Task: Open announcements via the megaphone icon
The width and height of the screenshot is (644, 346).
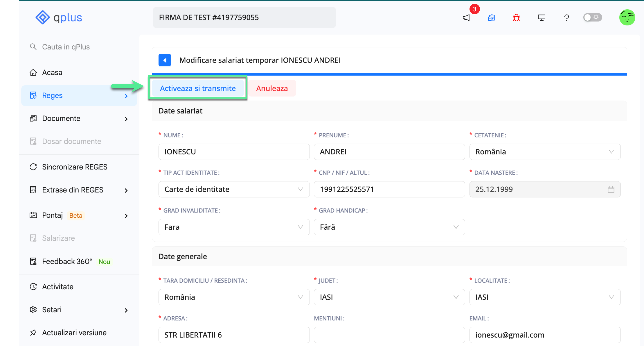Action: pyautogui.click(x=466, y=17)
